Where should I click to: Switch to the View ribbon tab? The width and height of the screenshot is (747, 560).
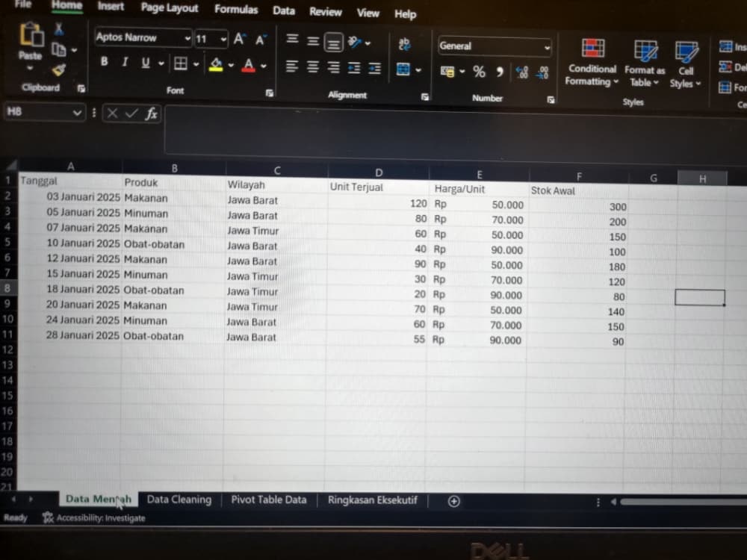[x=368, y=13]
